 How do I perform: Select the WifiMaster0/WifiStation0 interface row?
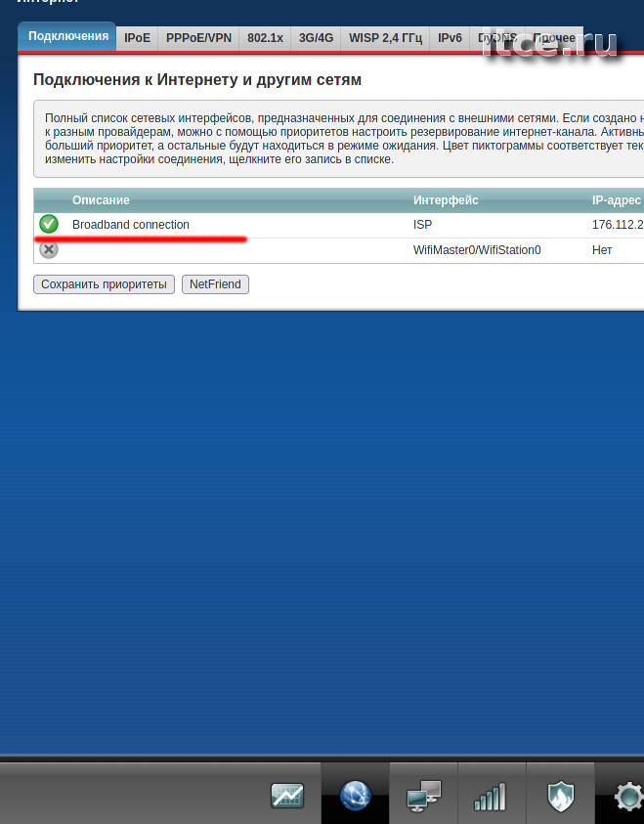tap(477, 250)
